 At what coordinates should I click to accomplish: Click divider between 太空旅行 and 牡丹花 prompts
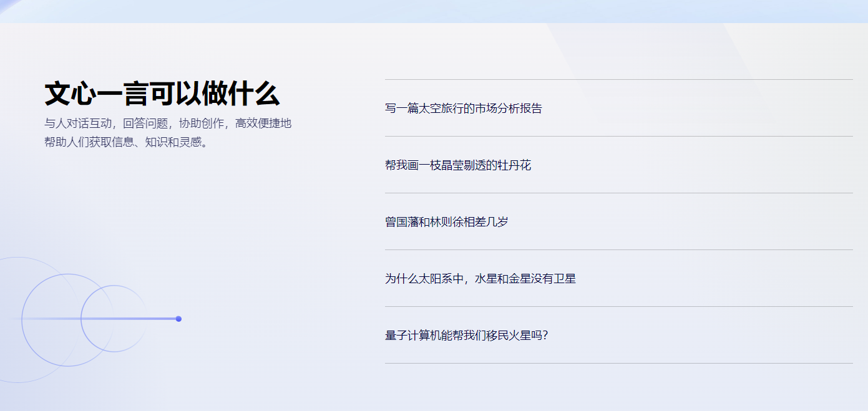(x=618, y=136)
